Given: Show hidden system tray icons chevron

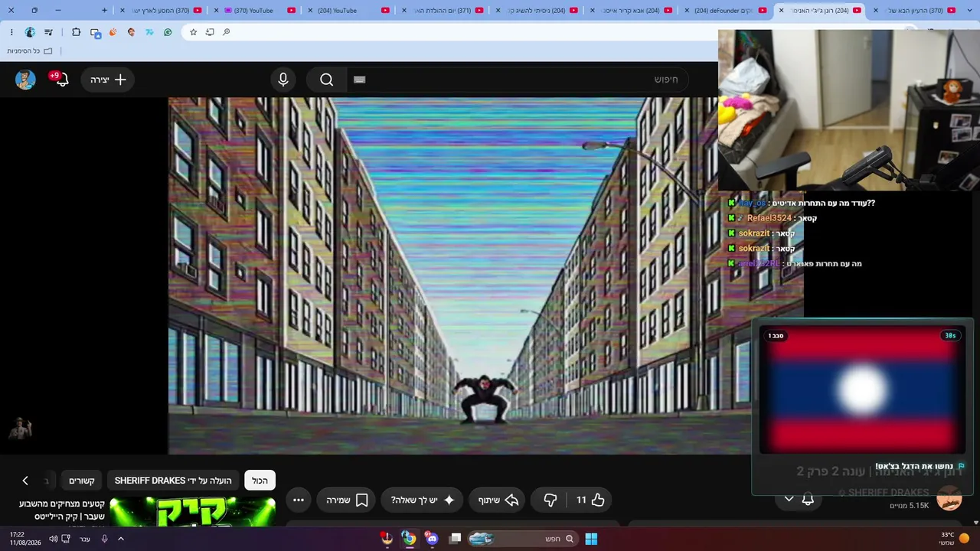Looking at the screenshot, I should [x=121, y=539].
